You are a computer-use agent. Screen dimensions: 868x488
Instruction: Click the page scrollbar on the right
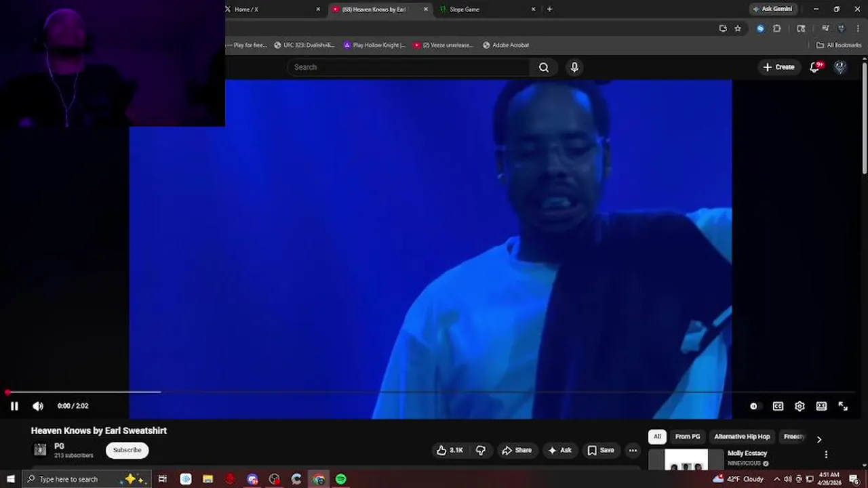864,119
